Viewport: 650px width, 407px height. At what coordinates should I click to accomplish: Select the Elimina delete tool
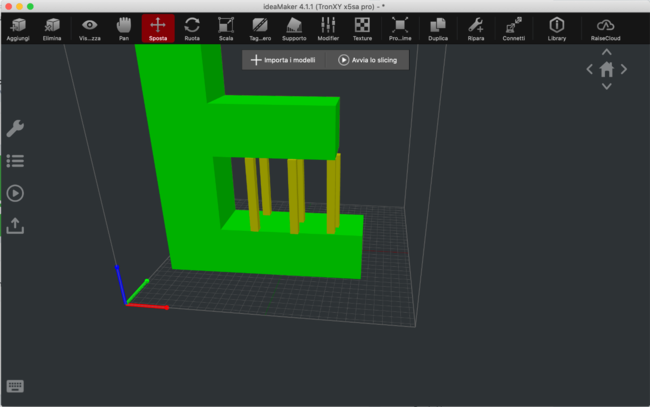tap(52, 27)
